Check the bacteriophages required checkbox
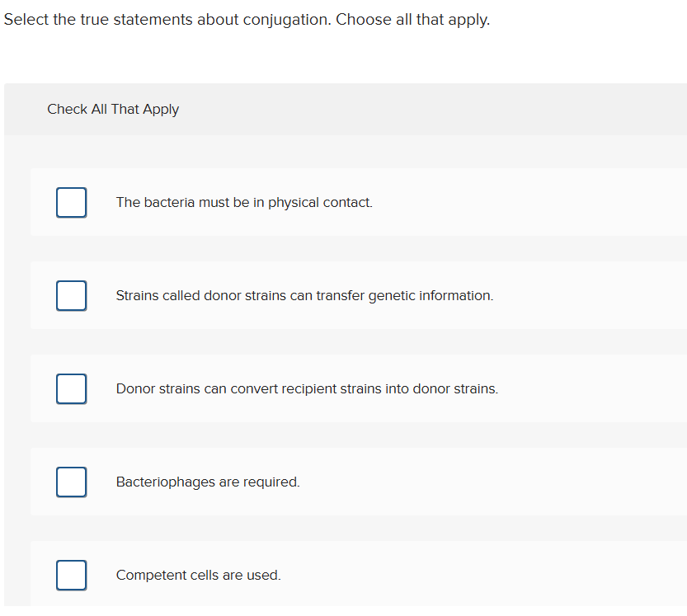 [x=71, y=482]
